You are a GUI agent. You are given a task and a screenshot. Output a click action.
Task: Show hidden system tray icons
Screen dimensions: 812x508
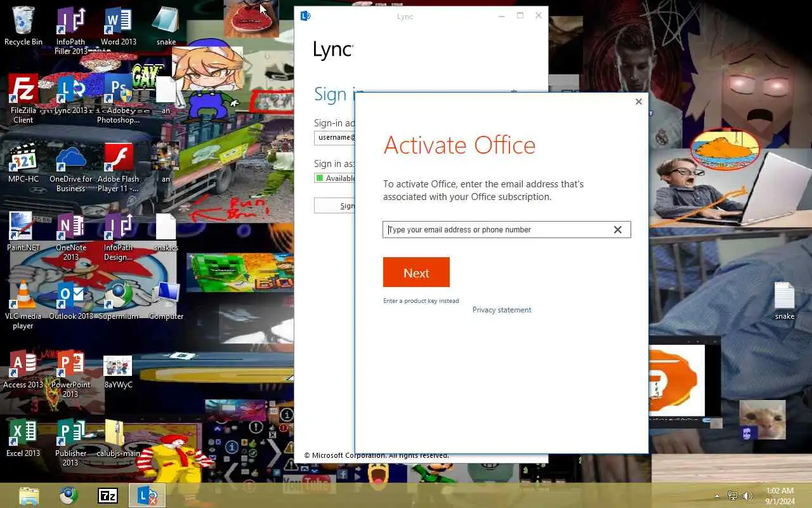[717, 496]
